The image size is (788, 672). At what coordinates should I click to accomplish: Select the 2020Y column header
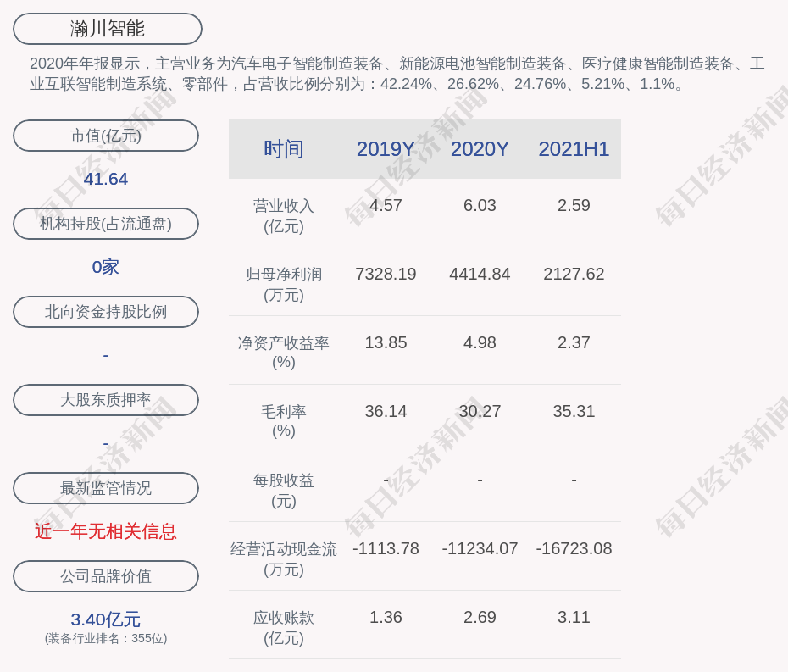pos(480,149)
